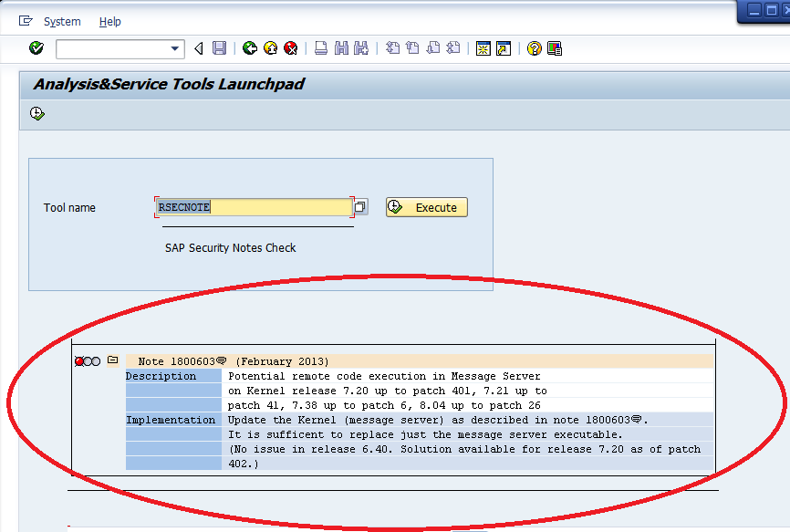Screen dimensions: 790x532
Task: Click the yellow Exit icon
Action: tap(271, 48)
